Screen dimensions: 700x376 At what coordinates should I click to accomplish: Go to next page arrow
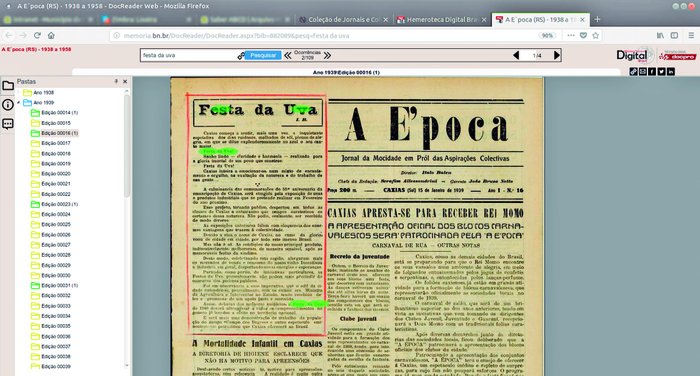(556, 55)
